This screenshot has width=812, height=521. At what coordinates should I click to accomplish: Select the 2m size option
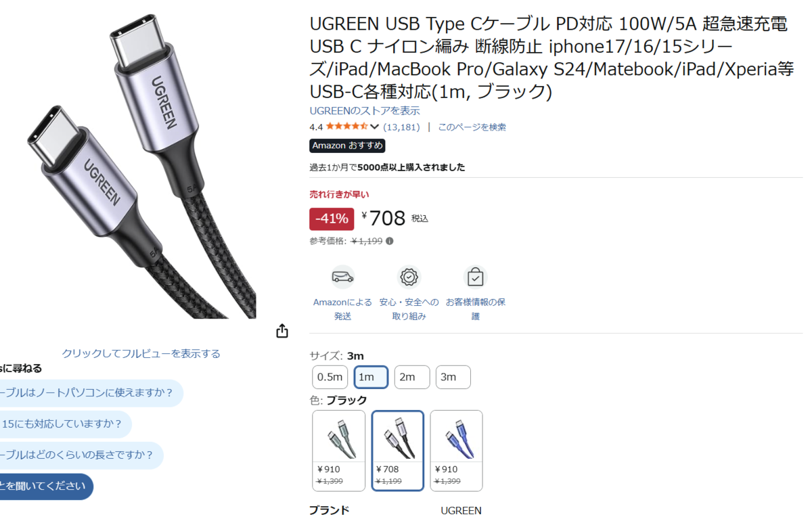412,377
